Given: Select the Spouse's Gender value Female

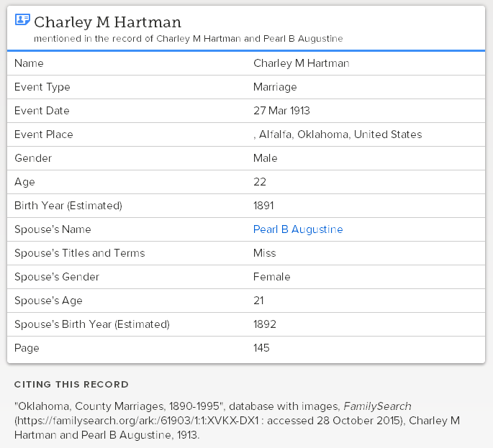Looking at the screenshot, I should 271,277.
